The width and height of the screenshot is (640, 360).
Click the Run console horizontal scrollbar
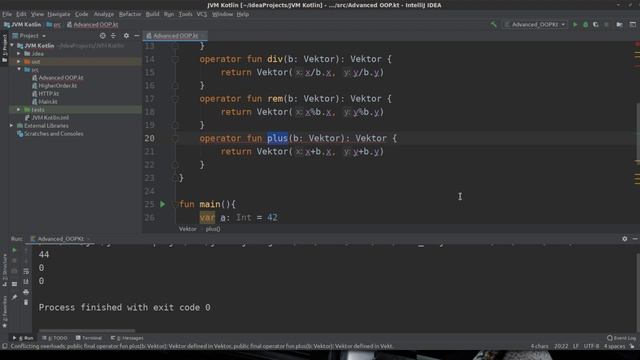click(x=87, y=331)
